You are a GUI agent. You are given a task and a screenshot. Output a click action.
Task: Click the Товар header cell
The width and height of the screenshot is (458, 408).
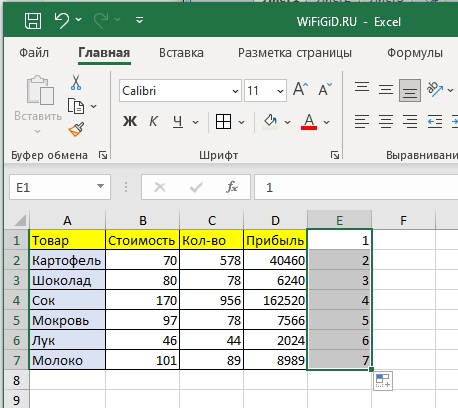click(x=67, y=240)
